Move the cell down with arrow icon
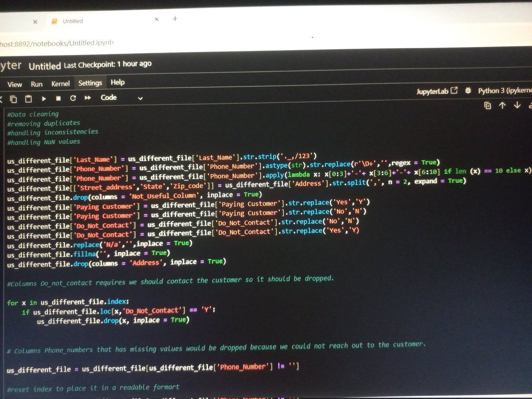 517,105
